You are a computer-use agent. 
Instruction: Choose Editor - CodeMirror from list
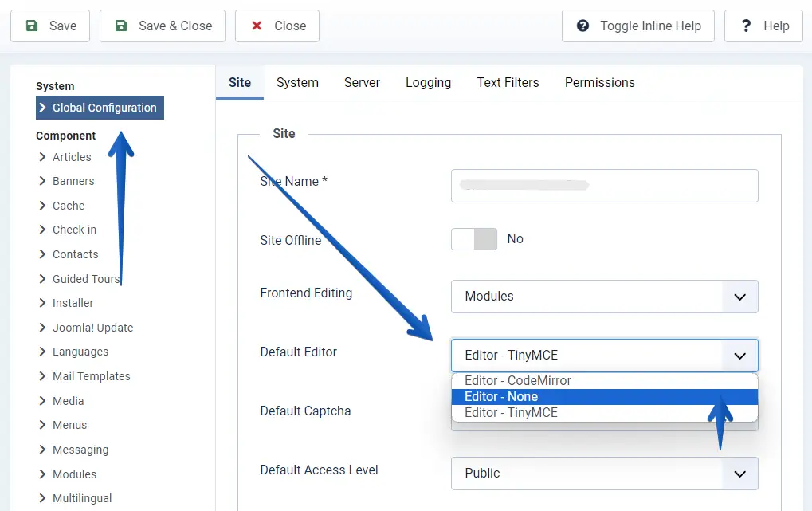(518, 381)
